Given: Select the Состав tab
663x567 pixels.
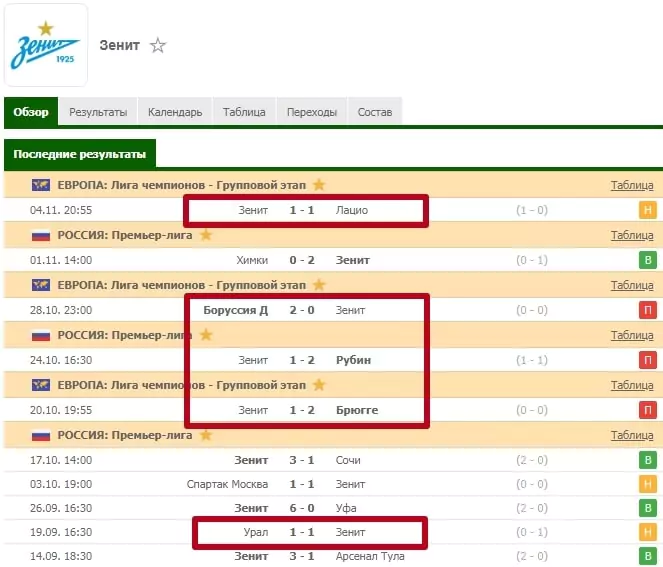Looking at the screenshot, I should point(375,112).
